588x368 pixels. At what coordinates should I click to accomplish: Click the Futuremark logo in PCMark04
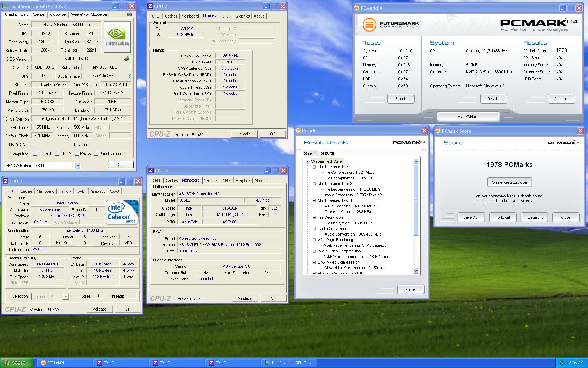coord(391,25)
